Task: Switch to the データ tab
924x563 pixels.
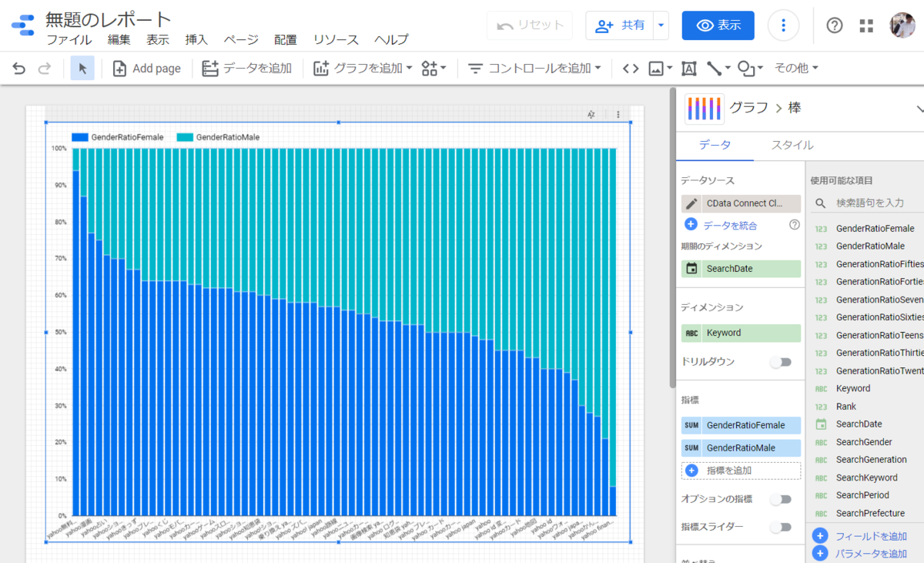Action: coord(715,145)
